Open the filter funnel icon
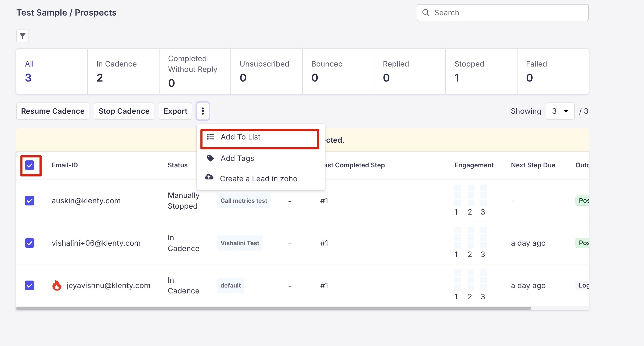This screenshot has width=644, height=346. (23, 36)
